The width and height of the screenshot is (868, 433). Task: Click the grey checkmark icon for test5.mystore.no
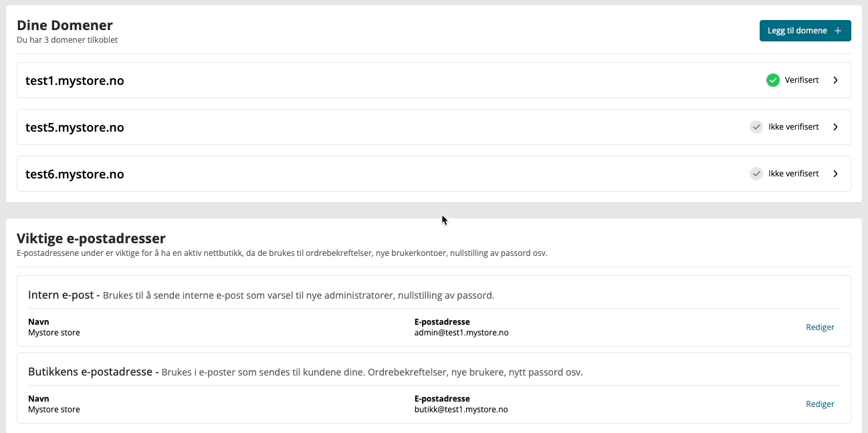(x=756, y=127)
